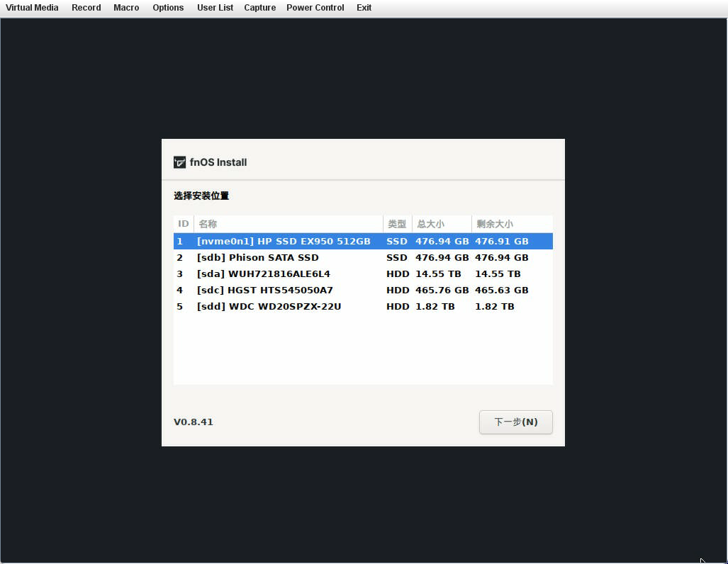
Task: Click the fnOS logo icon in dialog header
Action: click(180, 162)
